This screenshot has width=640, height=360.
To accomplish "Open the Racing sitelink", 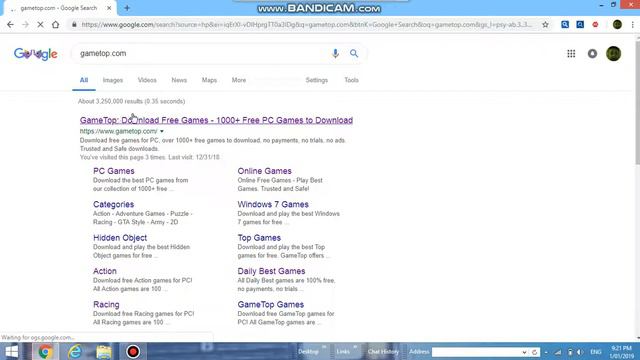I will coord(106,304).
